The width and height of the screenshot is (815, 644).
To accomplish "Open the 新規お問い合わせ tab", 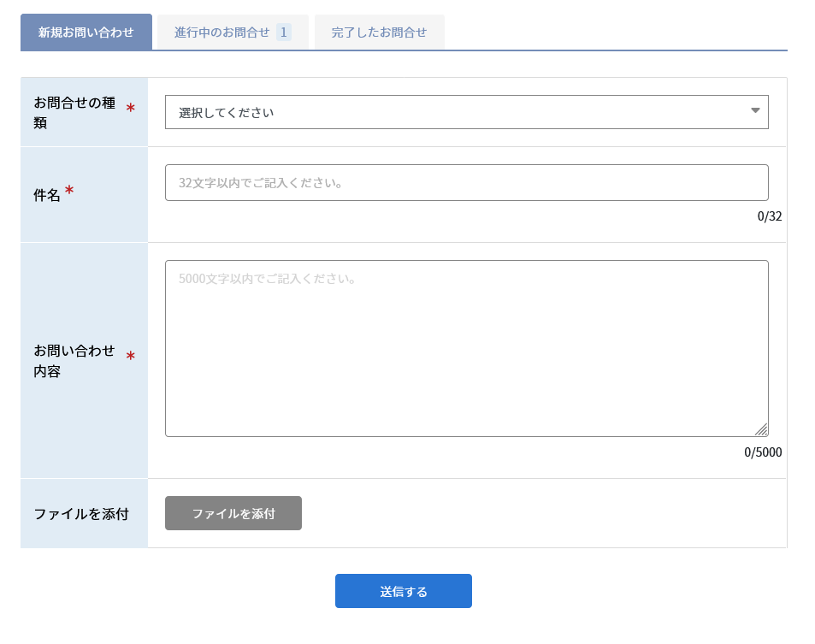I will pos(86,32).
